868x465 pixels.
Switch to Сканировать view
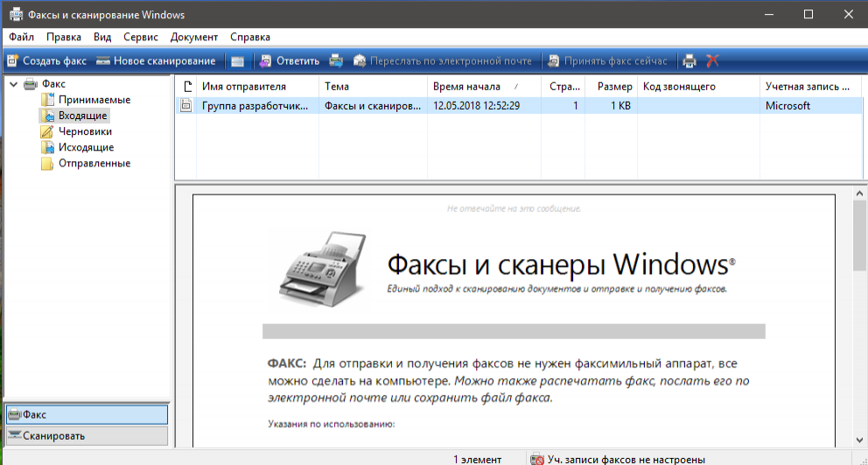click(x=87, y=435)
